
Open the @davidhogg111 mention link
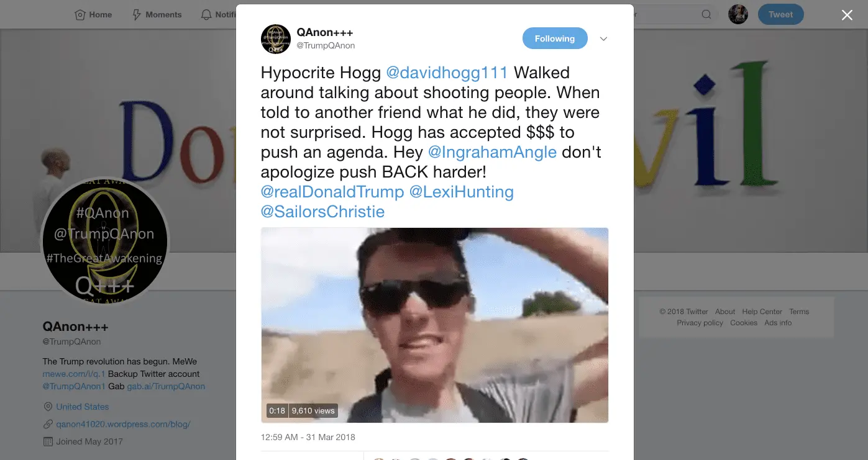pyautogui.click(x=447, y=73)
